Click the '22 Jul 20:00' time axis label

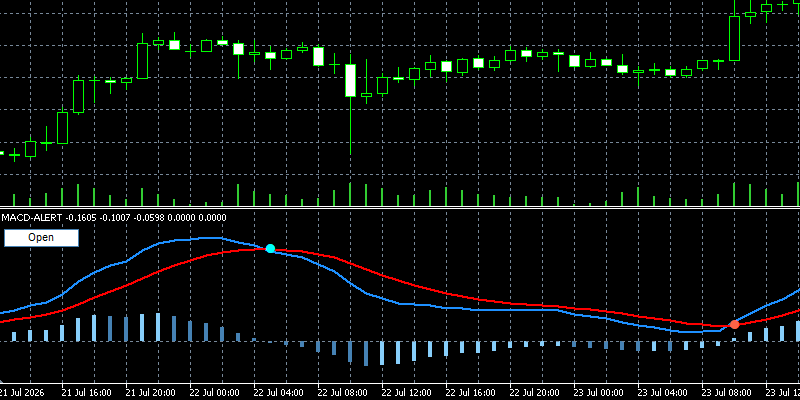pyautogui.click(x=535, y=393)
